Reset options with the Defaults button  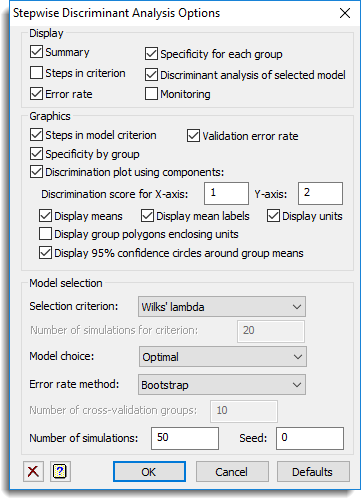point(313,472)
